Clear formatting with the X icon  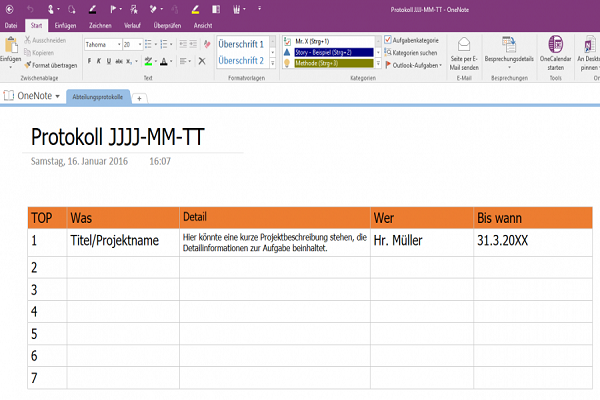tap(201, 61)
